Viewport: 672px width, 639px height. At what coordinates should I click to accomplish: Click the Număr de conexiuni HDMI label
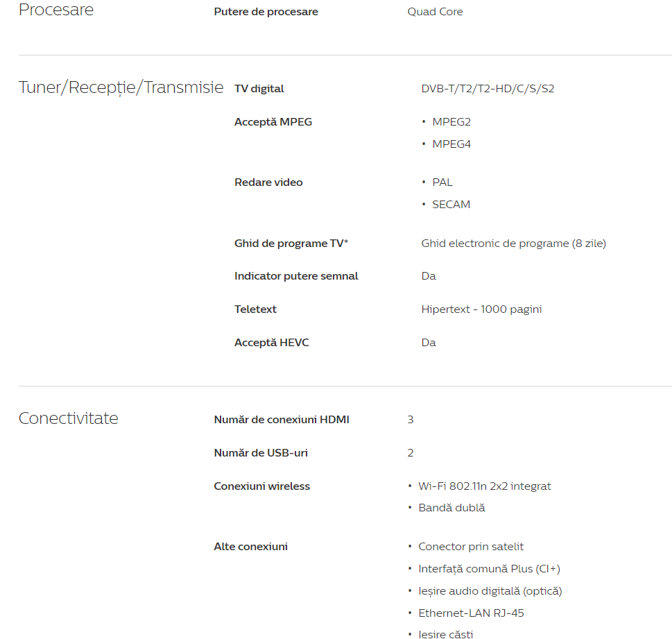(281, 420)
